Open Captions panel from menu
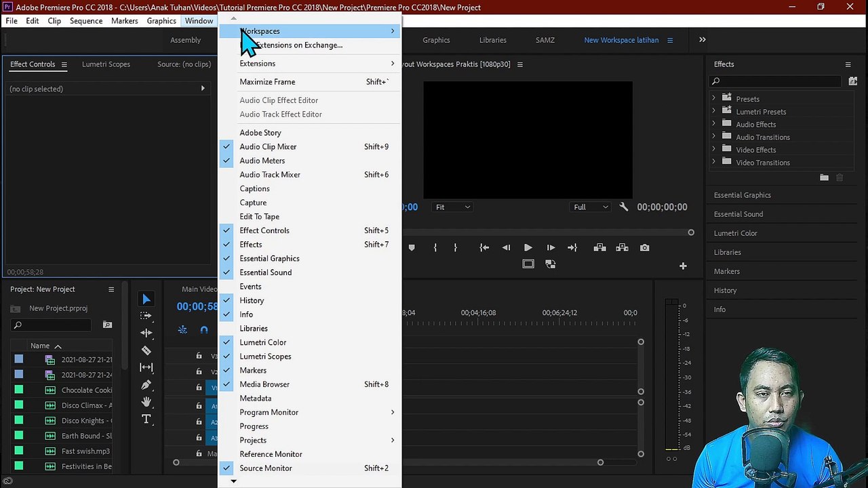This screenshot has height=488, width=868. [310, 188]
